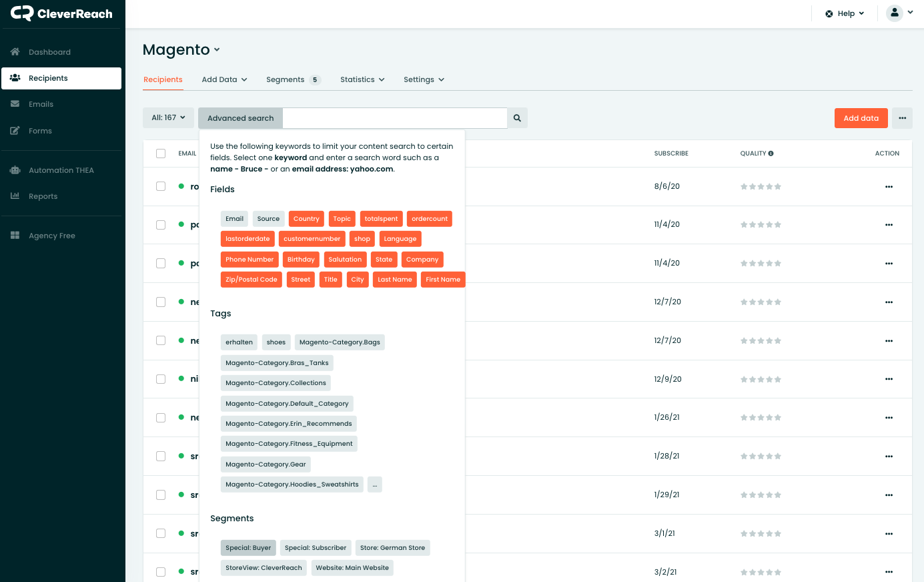Open the All: 167 filter dropdown
Viewport: 924px width, 582px height.
coord(168,117)
